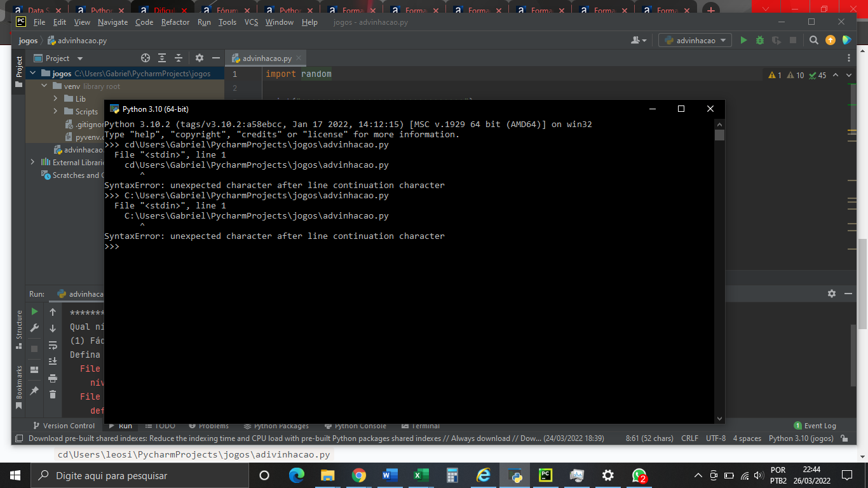Click Select Opened File crosshair icon in Project panel
This screenshot has height=488, width=868.
pos(146,58)
